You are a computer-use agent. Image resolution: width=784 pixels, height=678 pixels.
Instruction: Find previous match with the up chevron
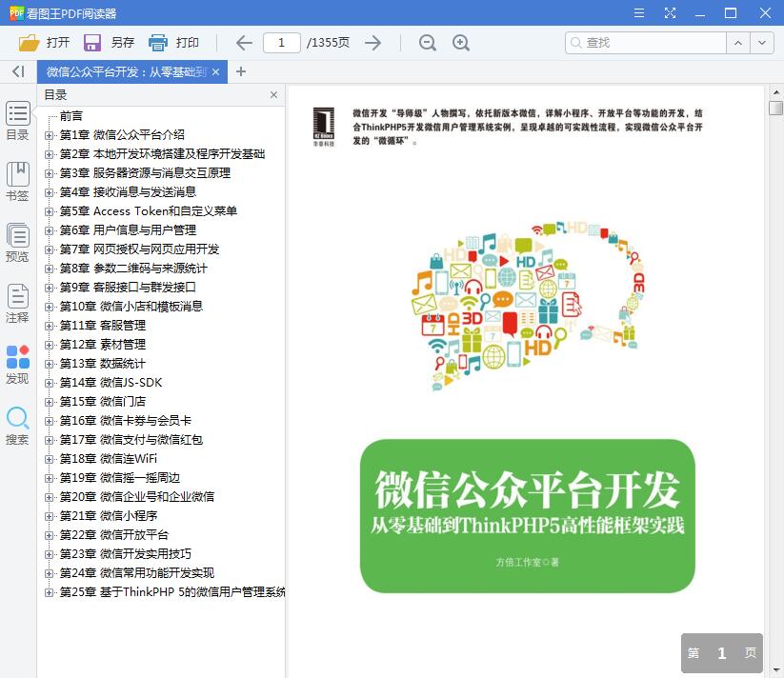coord(738,43)
